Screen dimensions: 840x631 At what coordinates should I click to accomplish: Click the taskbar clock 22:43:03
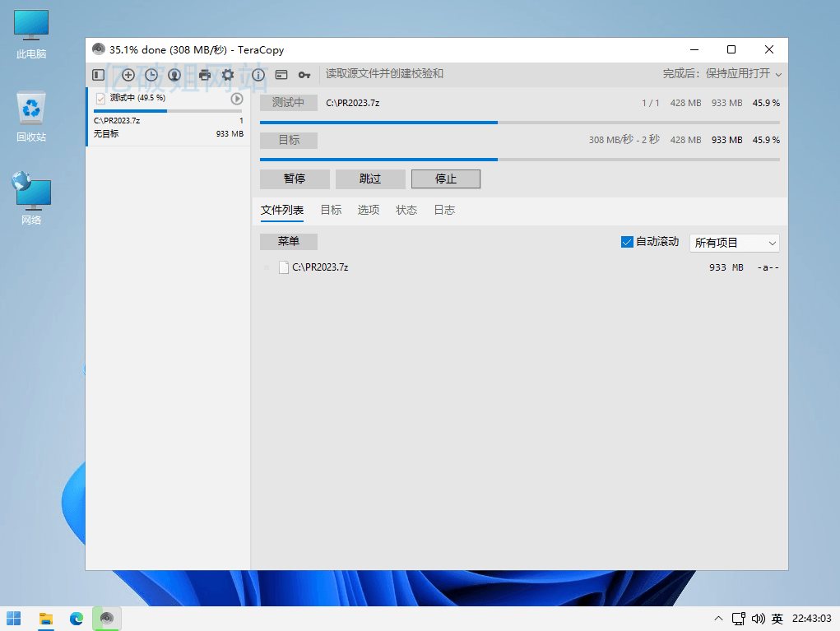[x=811, y=619]
